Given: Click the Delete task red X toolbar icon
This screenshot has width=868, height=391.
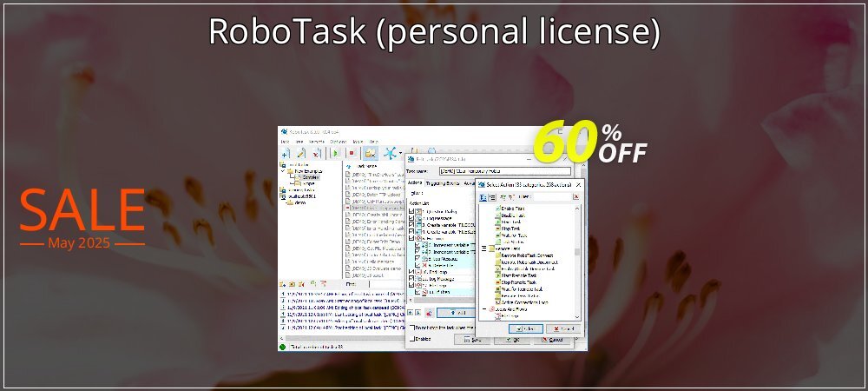Looking at the screenshot, I should tap(317, 154).
